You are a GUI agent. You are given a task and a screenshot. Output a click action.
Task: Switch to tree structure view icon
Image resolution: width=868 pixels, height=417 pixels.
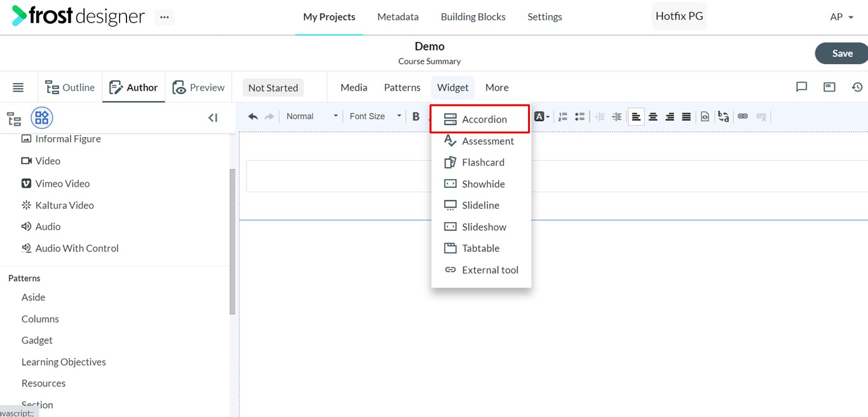coord(14,118)
